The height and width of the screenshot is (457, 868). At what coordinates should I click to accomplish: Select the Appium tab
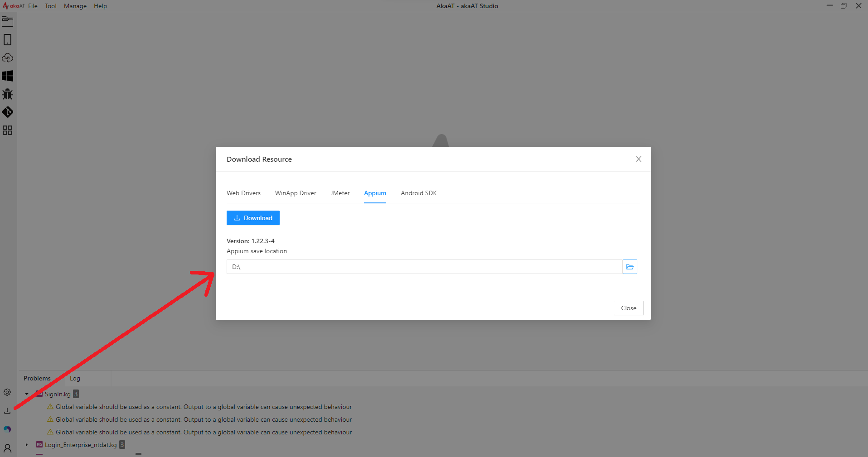375,193
